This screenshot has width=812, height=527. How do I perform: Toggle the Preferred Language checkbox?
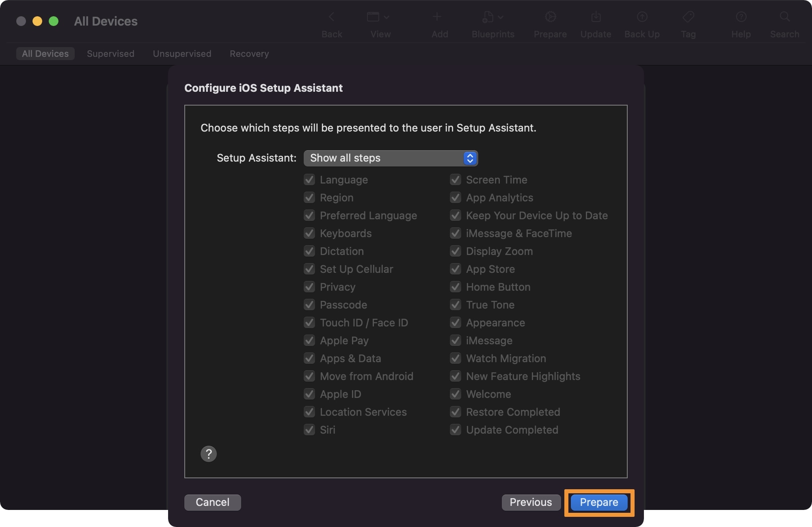tap(309, 215)
